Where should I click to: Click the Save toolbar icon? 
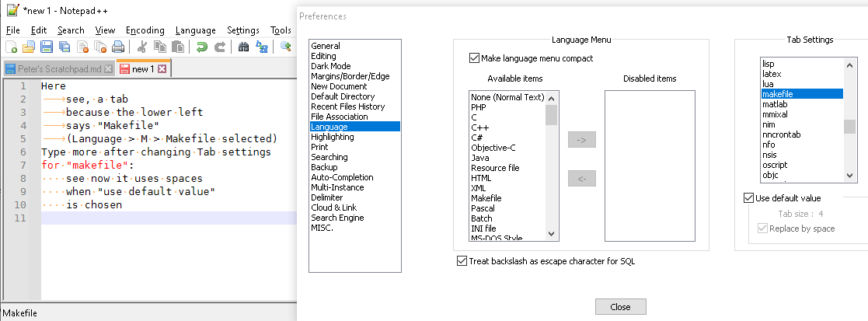click(47, 47)
